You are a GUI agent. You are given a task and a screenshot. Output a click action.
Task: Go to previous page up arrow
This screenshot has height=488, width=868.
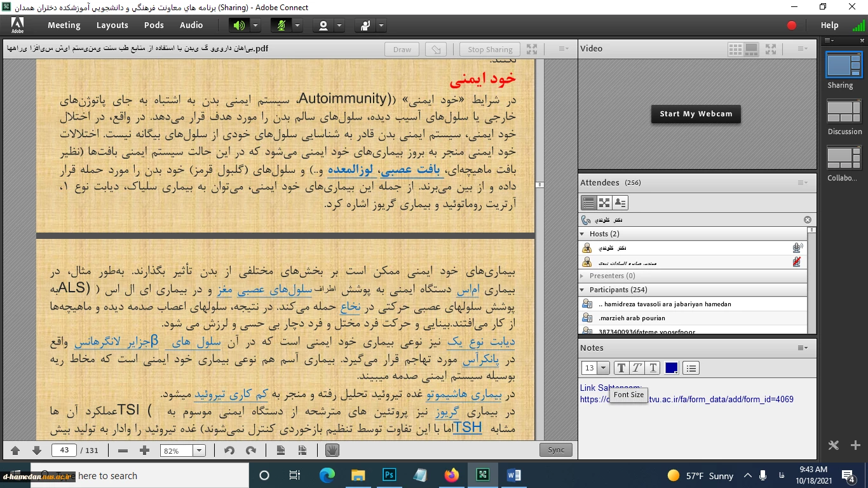click(15, 451)
